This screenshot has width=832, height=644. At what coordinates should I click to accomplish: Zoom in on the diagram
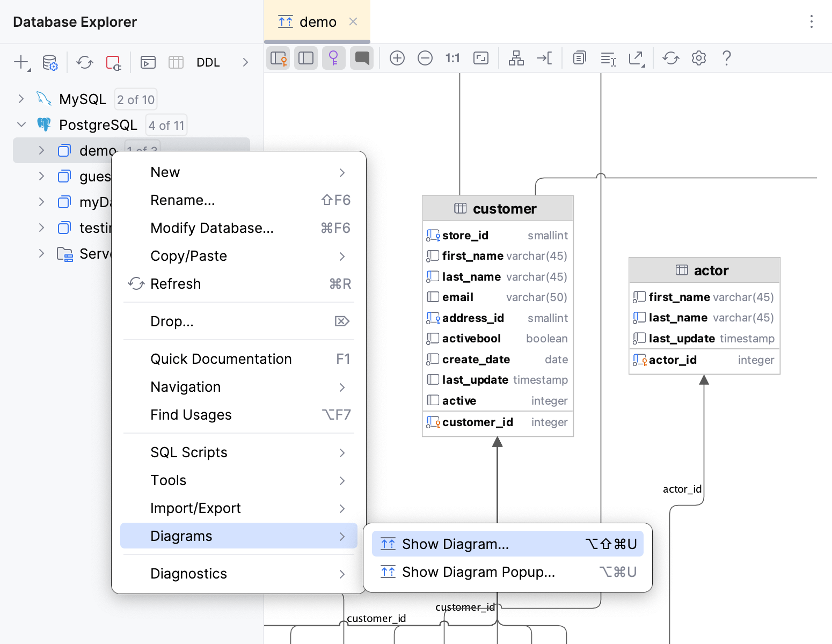click(397, 58)
